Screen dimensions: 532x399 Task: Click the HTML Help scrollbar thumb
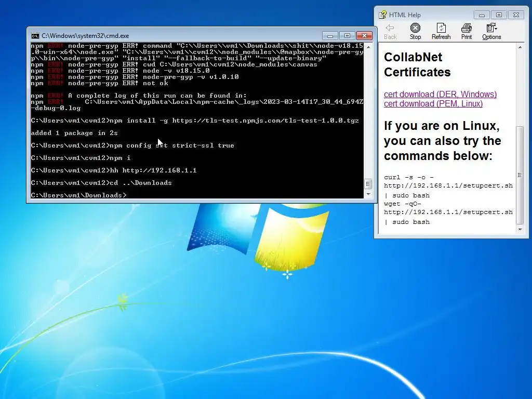(x=520, y=175)
